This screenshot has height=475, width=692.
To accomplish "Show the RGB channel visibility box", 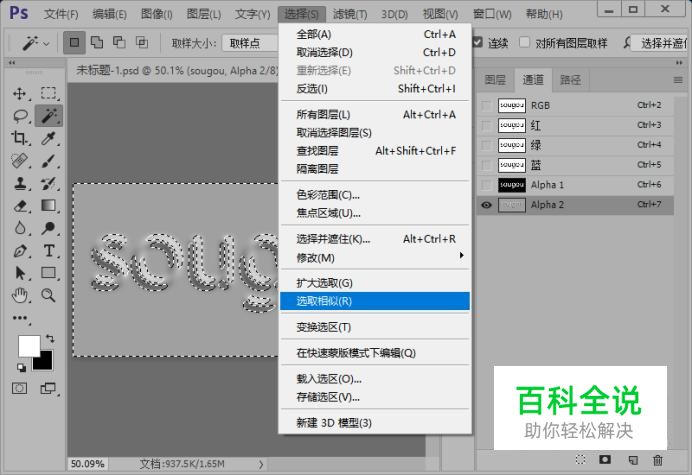I will tap(486, 106).
